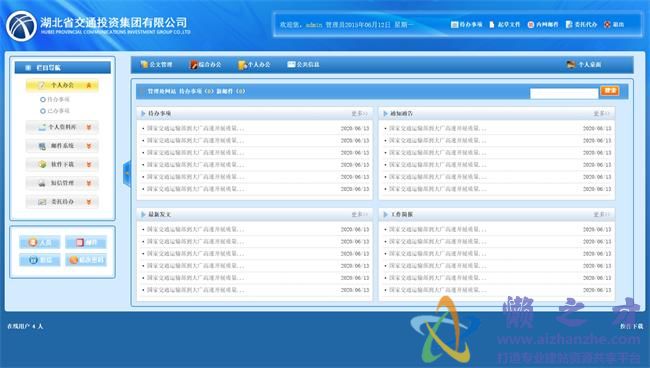650x368 pixels.
Task: Click the 起草文件 document icon in header
Action: point(492,24)
